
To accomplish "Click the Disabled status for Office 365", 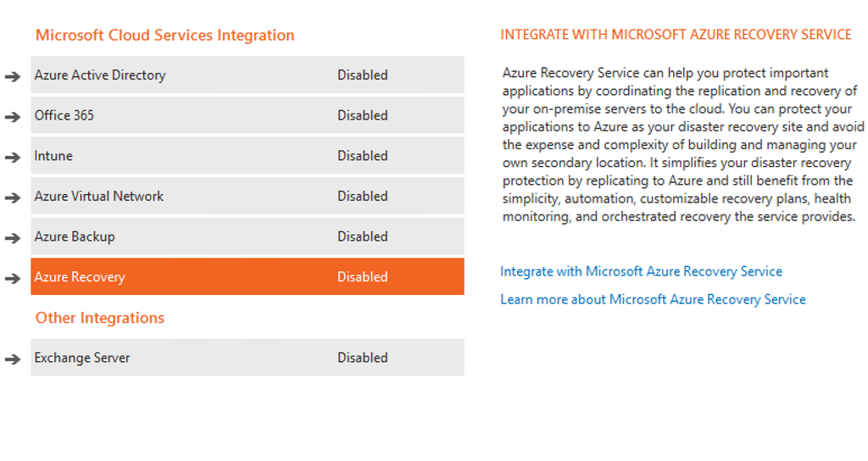I will [x=362, y=115].
